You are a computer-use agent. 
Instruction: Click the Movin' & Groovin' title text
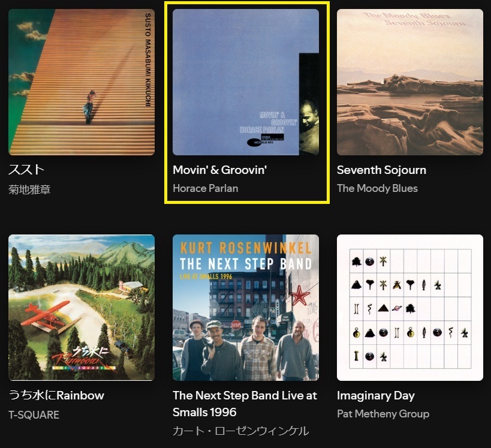220,170
